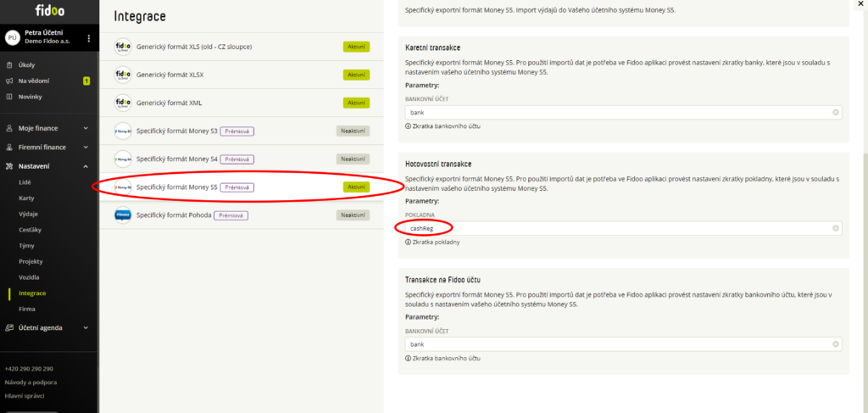Click the Nastavení tools icon
The image size is (868, 413).
pos(8,166)
